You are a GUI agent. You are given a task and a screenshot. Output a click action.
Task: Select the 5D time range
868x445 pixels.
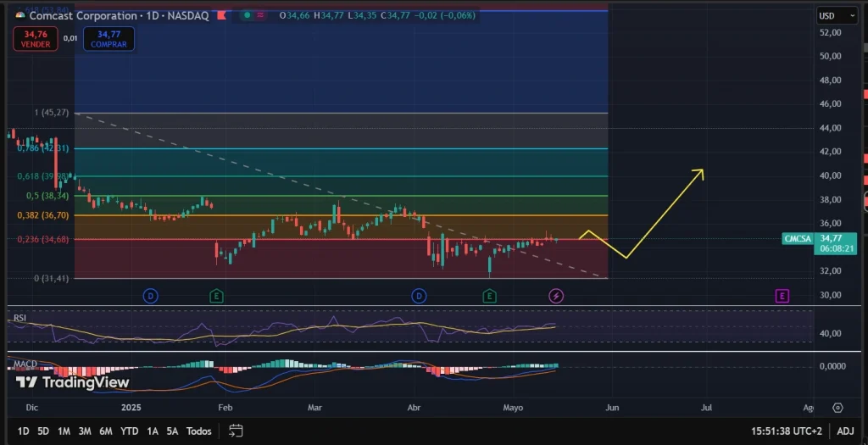pos(43,431)
